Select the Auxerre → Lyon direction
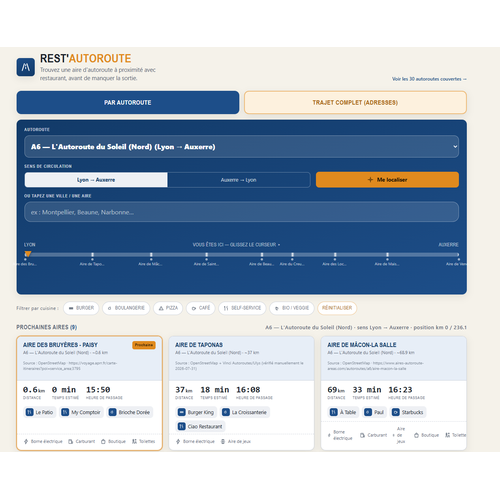 (x=239, y=180)
